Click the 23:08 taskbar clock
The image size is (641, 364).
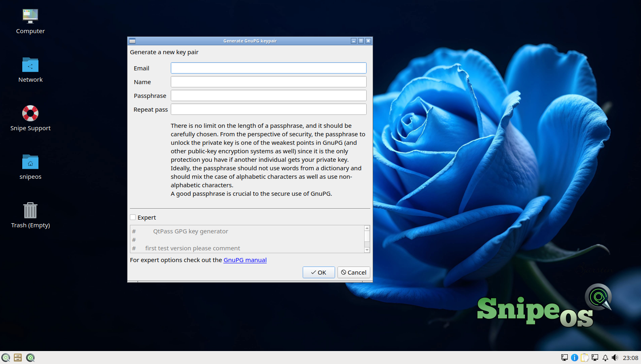point(630,358)
